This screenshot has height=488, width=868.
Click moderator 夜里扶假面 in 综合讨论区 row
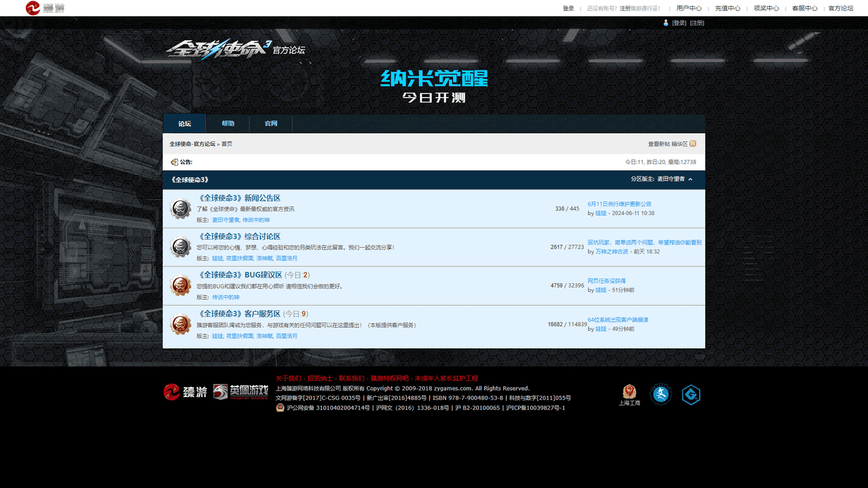click(x=239, y=259)
